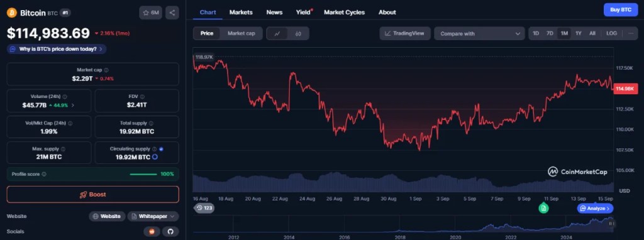The width and height of the screenshot is (644, 240).
Task: Switch to line chart icon
Action: click(x=277, y=34)
